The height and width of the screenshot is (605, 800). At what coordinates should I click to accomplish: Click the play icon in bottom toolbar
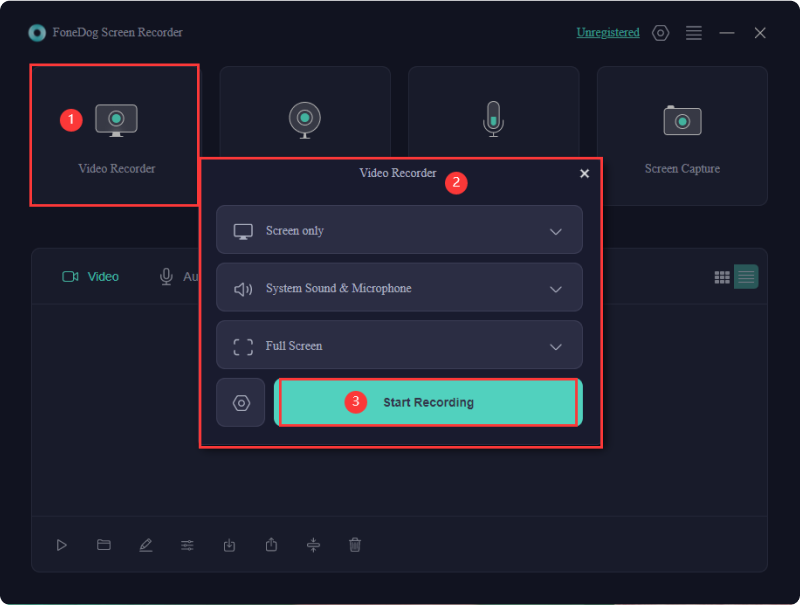point(62,545)
